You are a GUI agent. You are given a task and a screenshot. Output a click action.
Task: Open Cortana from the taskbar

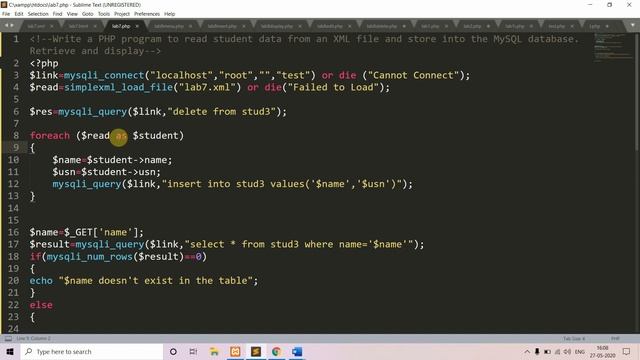[x=173, y=352]
